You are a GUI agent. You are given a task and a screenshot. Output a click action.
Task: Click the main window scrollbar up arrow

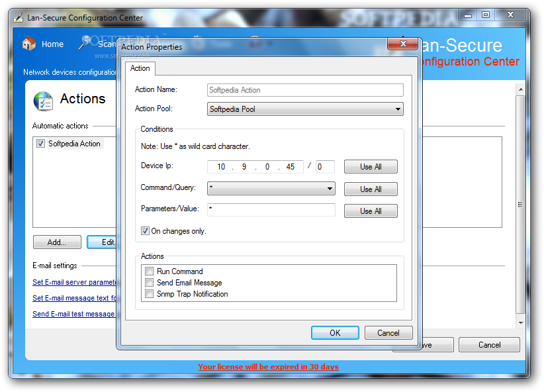click(520, 89)
